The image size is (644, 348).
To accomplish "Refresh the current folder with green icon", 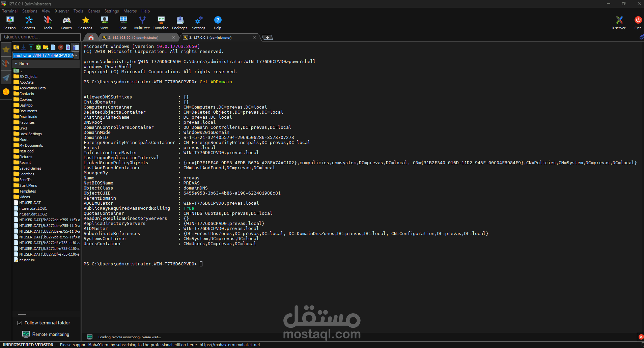I will (x=38, y=47).
